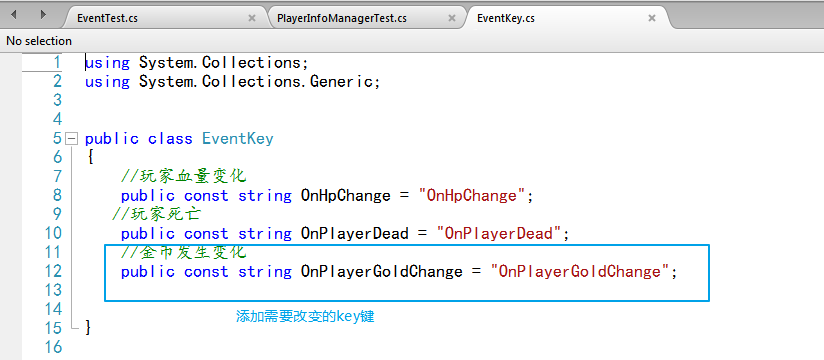The height and width of the screenshot is (360, 824).
Task: Click 'const' keyword on line 8
Action: 206,196
